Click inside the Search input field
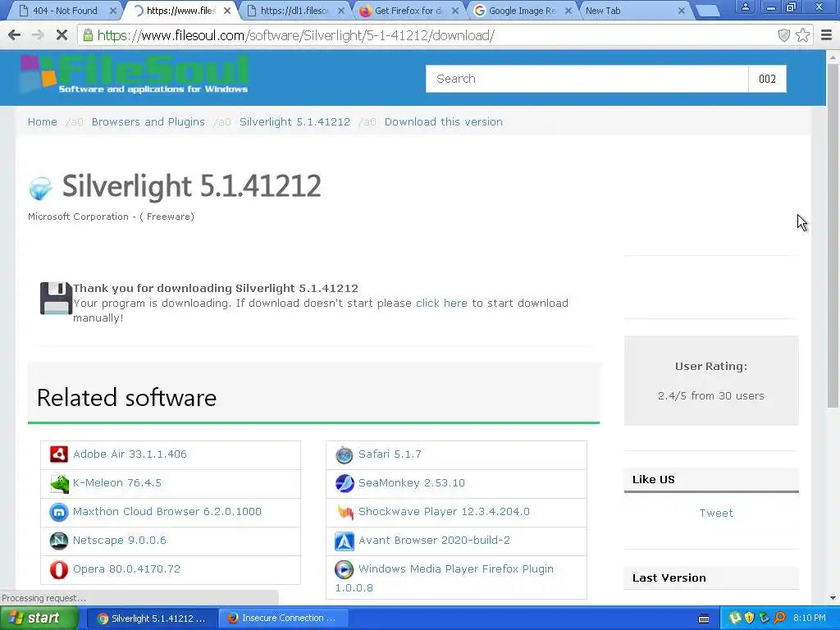This screenshot has height=630, width=840. (x=587, y=79)
